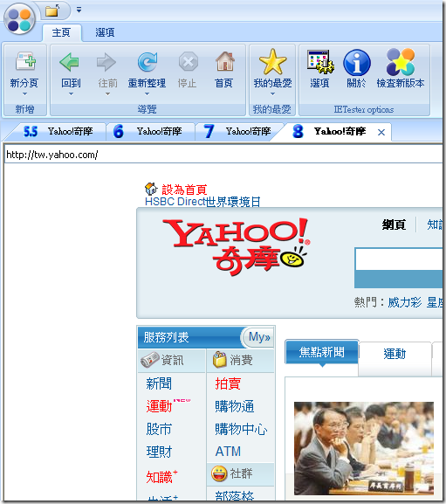Click the 檢查新版本 check update icon
Image resolution: width=446 pixels, height=504 pixels.
pos(401,62)
